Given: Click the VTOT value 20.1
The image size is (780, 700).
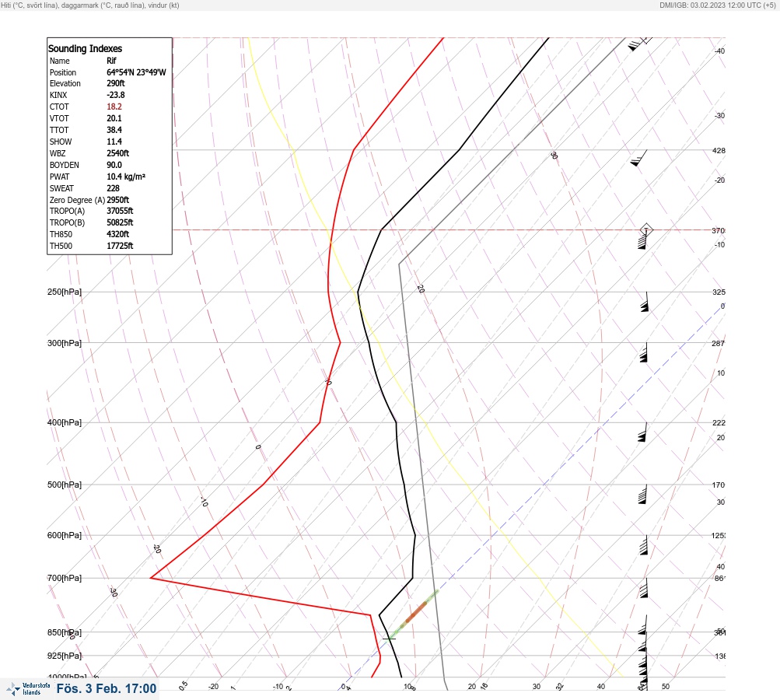Looking at the screenshot, I should (114, 118).
